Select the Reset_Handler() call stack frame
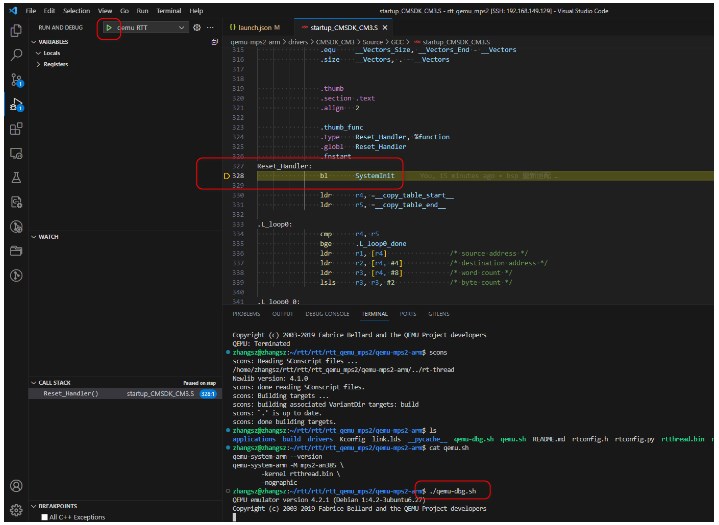Image resolution: width=719 pixels, height=525 pixels. [x=71, y=394]
